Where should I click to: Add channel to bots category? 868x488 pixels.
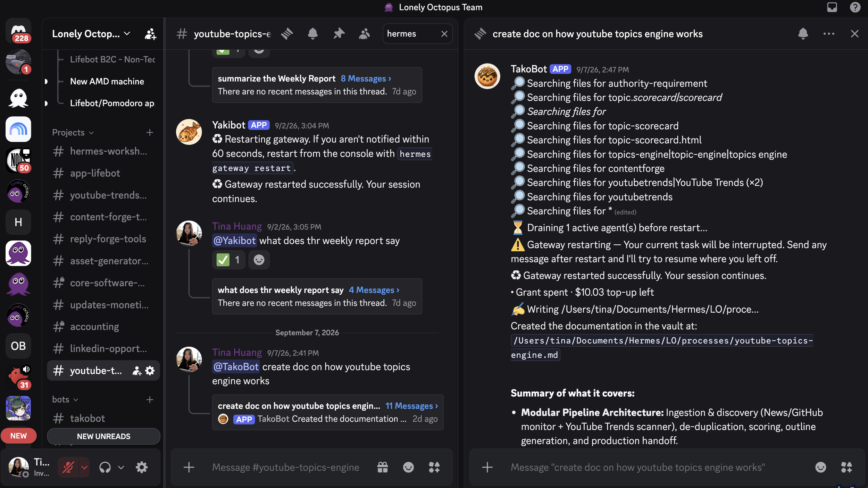150,399
